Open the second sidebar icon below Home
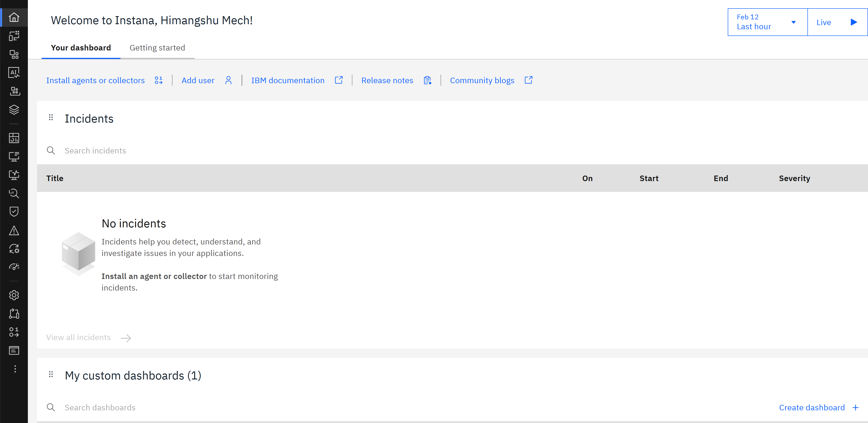Screen dimensions: 868x423 [14, 36]
